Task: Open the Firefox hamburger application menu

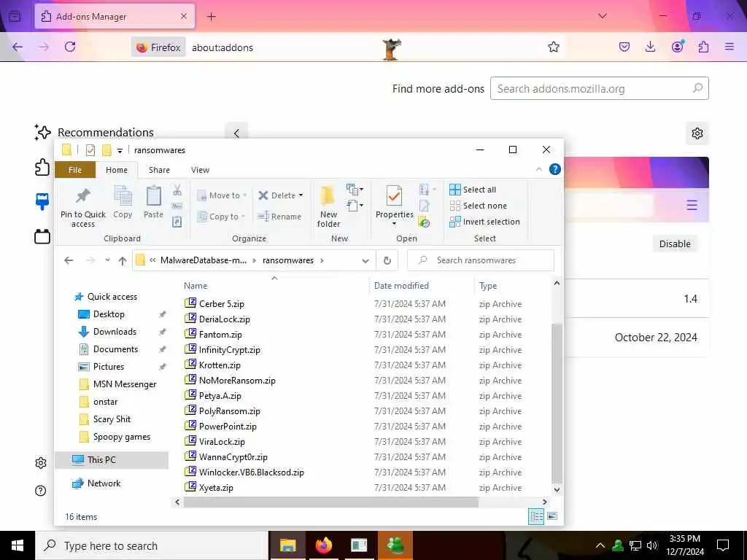Action: 729,47
